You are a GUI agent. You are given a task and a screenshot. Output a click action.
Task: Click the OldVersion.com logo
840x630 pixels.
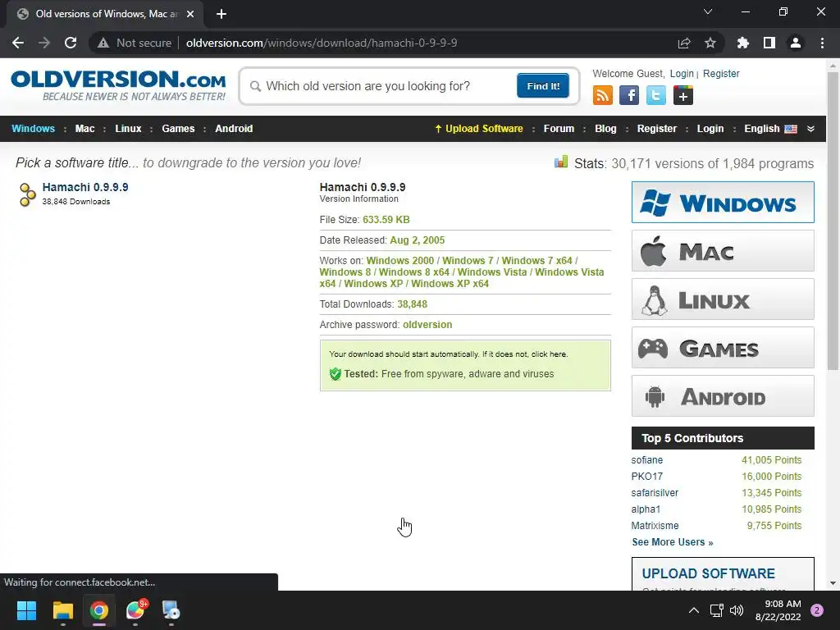coord(118,84)
